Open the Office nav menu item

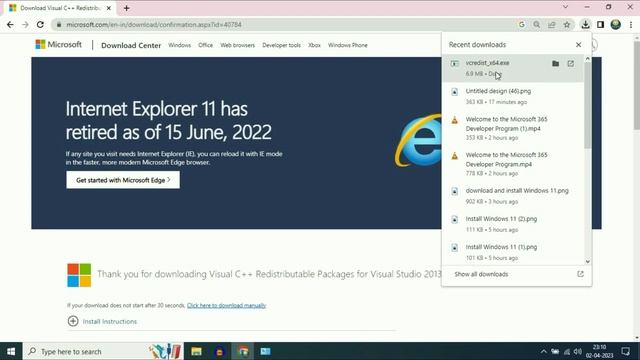pyautogui.click(x=205, y=45)
